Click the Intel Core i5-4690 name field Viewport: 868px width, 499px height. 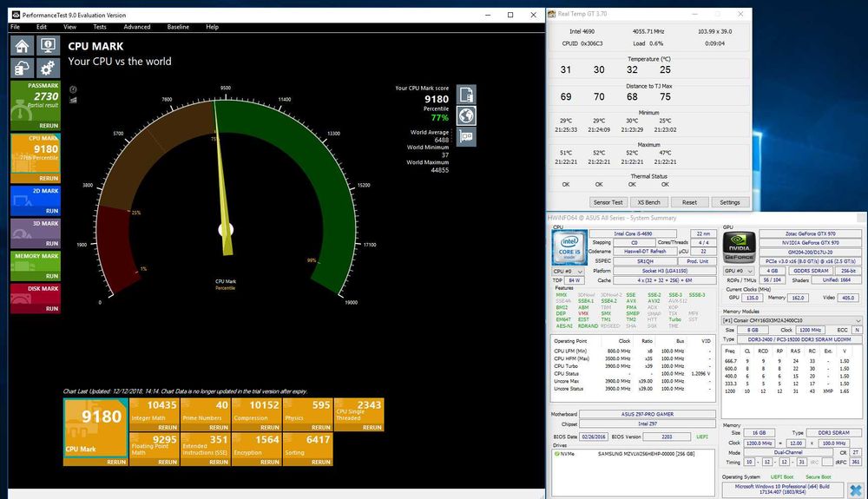pos(632,233)
